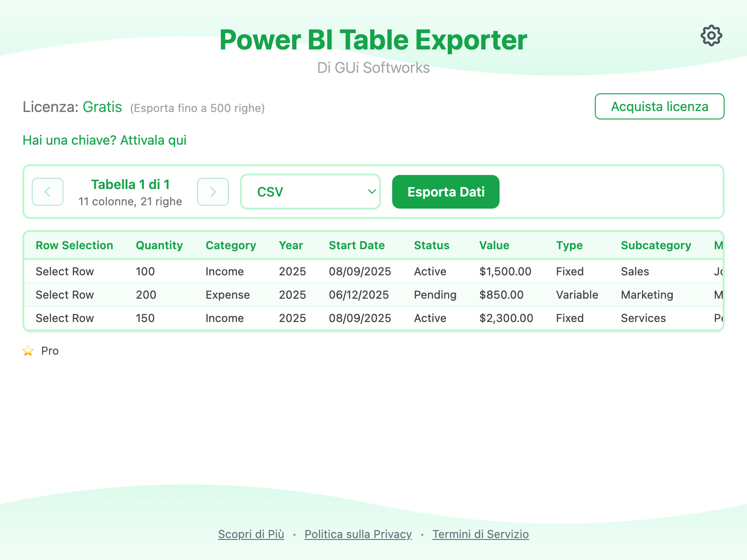The width and height of the screenshot is (747, 560).
Task: Open 'Hai una chiave? Attivala qui' link
Action: tap(105, 140)
